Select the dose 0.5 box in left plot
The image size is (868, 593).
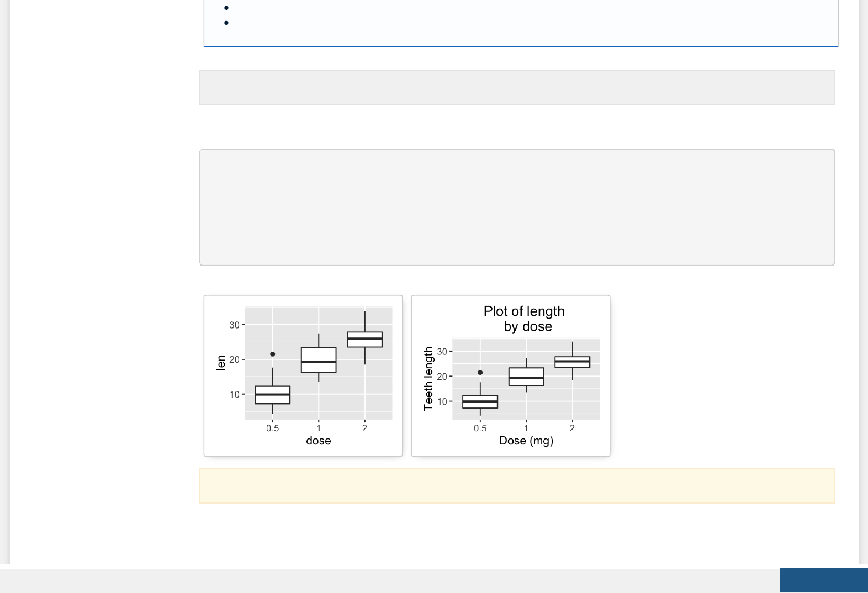(x=272, y=395)
